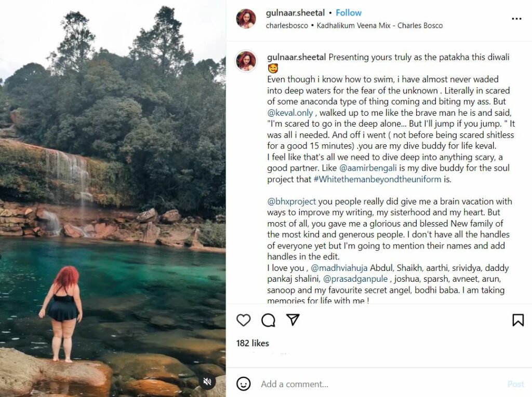This screenshot has height=397, width=532.
Task: Open comments via speech bubble icon
Action: coord(268,320)
